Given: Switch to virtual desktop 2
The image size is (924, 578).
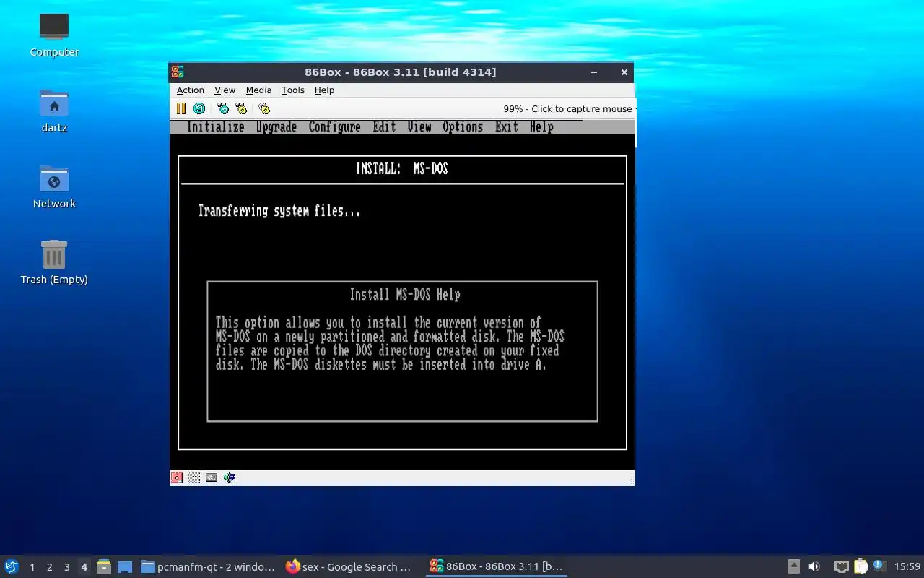Looking at the screenshot, I should (50, 567).
